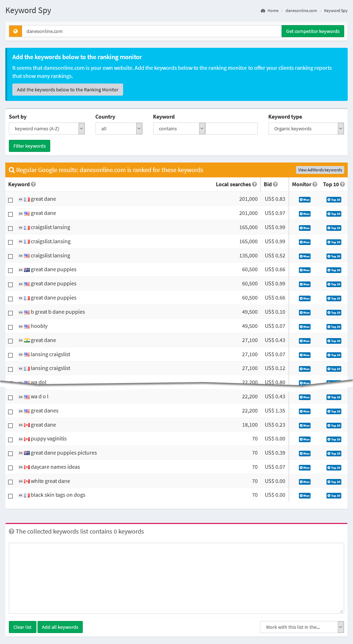This screenshot has height=644, width=353.
Task: Select checkbox for wa d o l keyword
Action: point(11,398)
